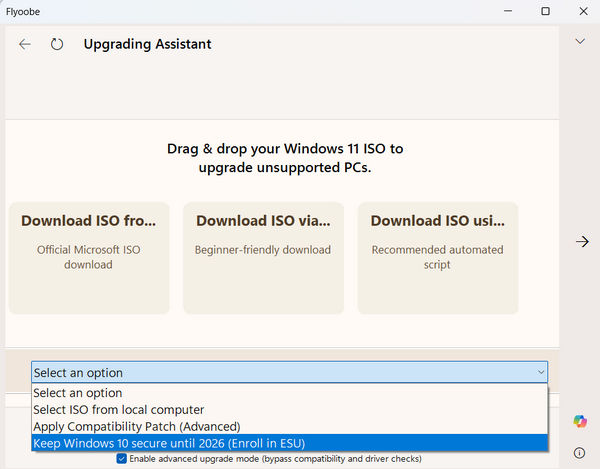Collapse the top chevron in right sidebar
This screenshot has width=600, height=469.
[580, 41]
